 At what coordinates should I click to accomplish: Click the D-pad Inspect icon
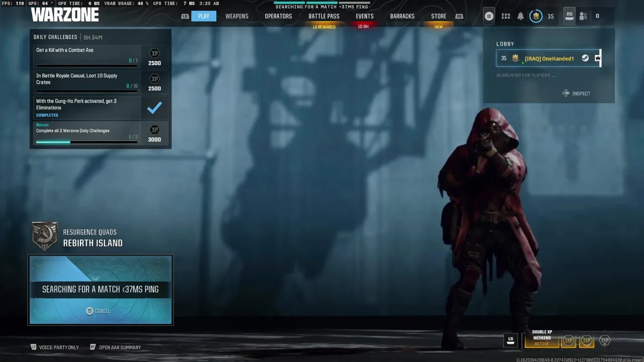click(566, 93)
